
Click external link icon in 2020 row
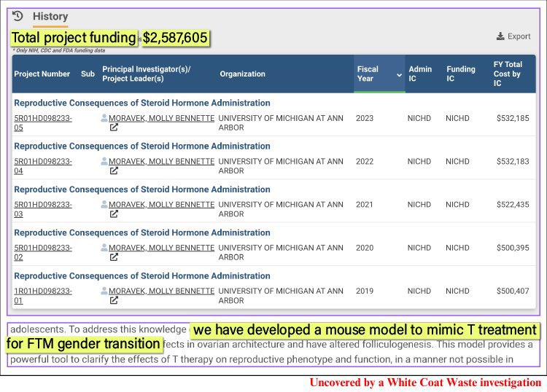114,257
